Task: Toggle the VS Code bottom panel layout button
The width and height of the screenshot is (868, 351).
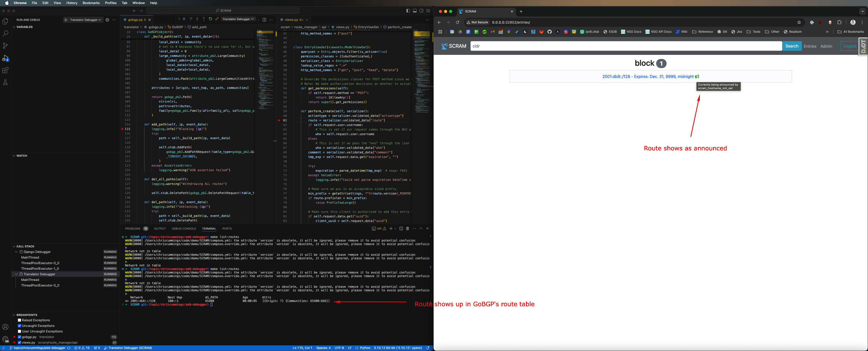Action: [x=415, y=11]
